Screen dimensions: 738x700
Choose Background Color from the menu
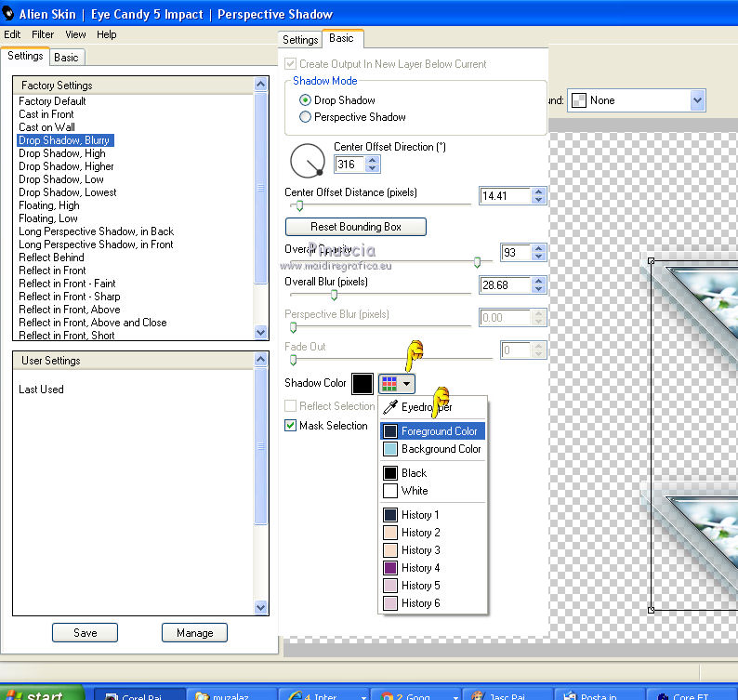tap(432, 449)
